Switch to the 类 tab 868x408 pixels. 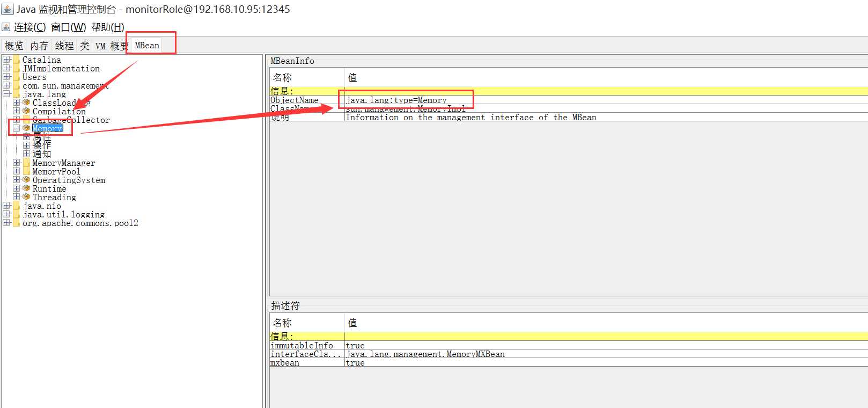pyautogui.click(x=85, y=46)
